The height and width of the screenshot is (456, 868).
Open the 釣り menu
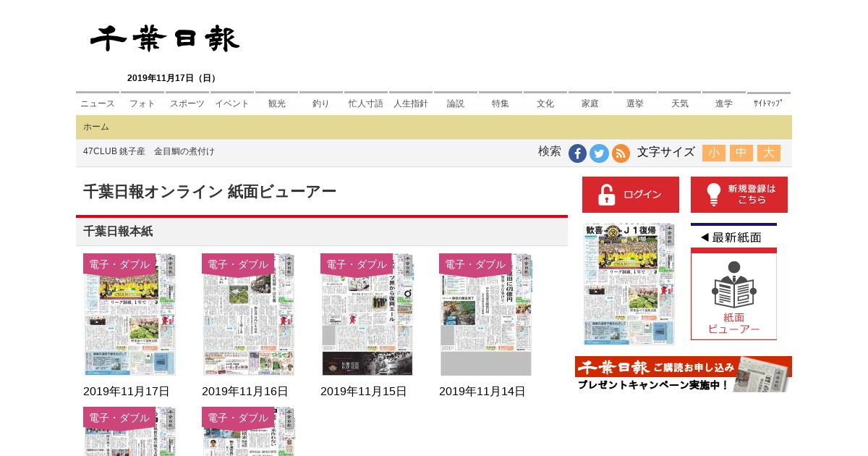(x=321, y=103)
